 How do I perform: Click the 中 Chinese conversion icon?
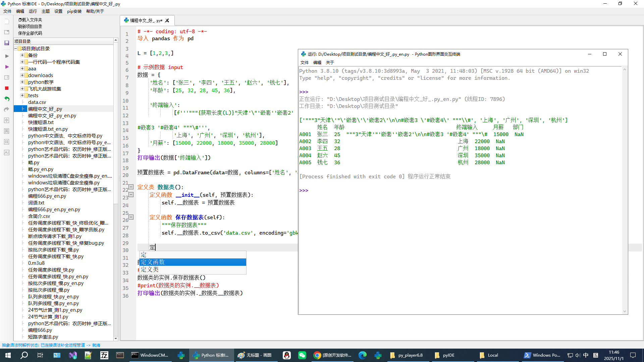point(6,120)
